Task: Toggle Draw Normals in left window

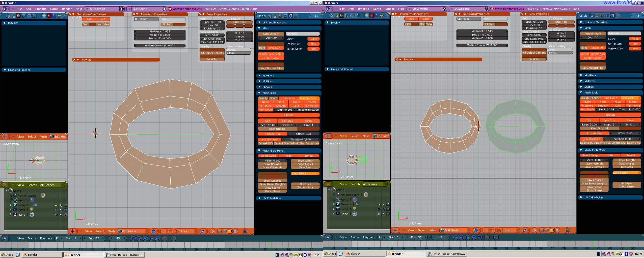Action: tap(272, 164)
